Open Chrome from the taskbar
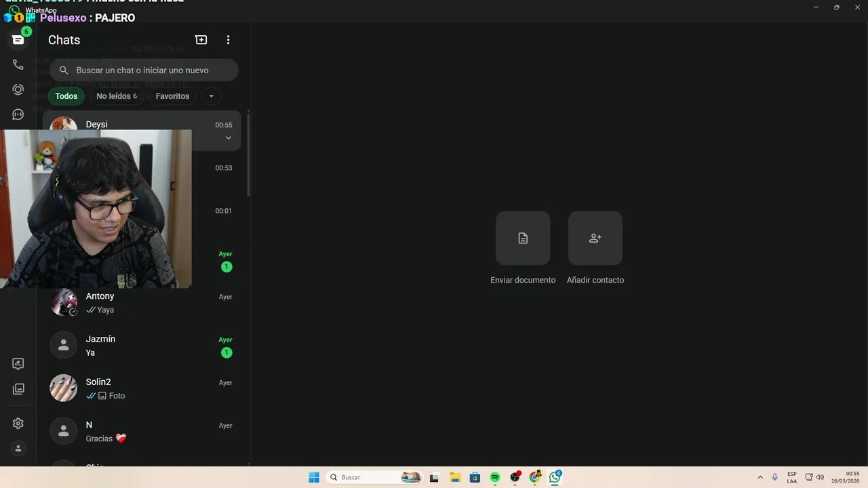This screenshot has height=488, width=868. tap(535, 477)
